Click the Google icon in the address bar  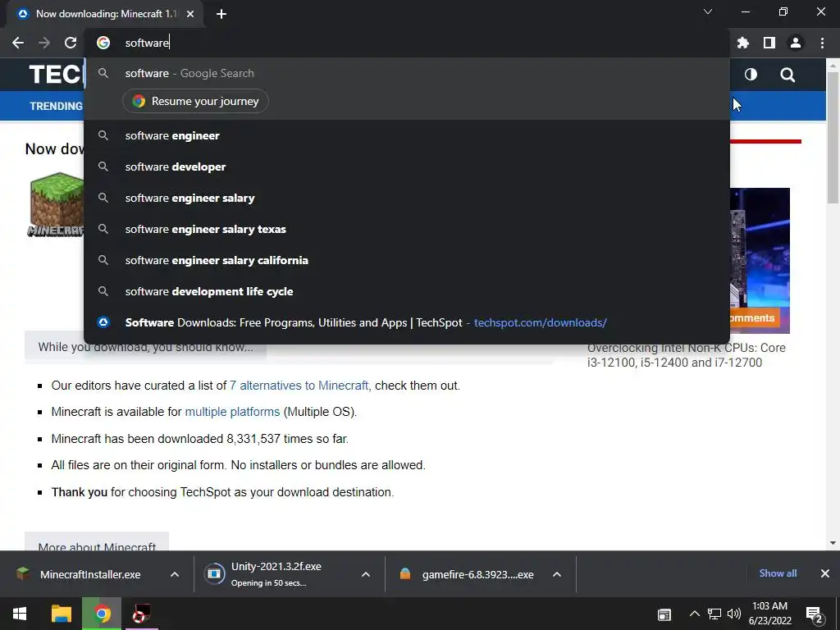(103, 43)
